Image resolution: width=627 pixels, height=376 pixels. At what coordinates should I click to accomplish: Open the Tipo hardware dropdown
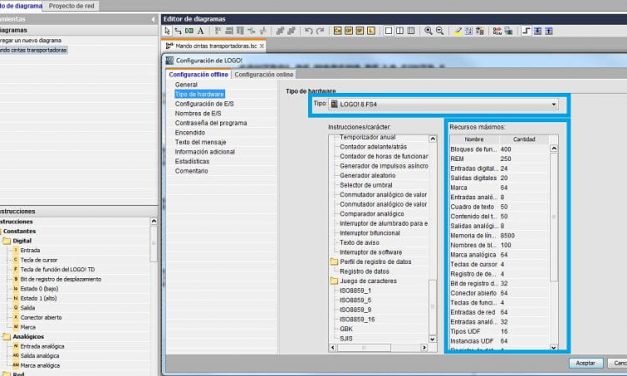coord(553,104)
